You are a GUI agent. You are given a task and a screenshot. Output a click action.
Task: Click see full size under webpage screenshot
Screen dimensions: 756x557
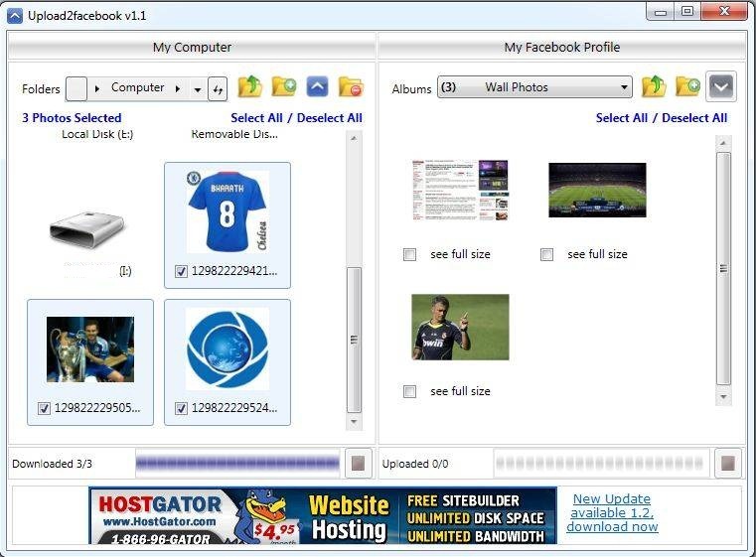pyautogui.click(x=460, y=254)
